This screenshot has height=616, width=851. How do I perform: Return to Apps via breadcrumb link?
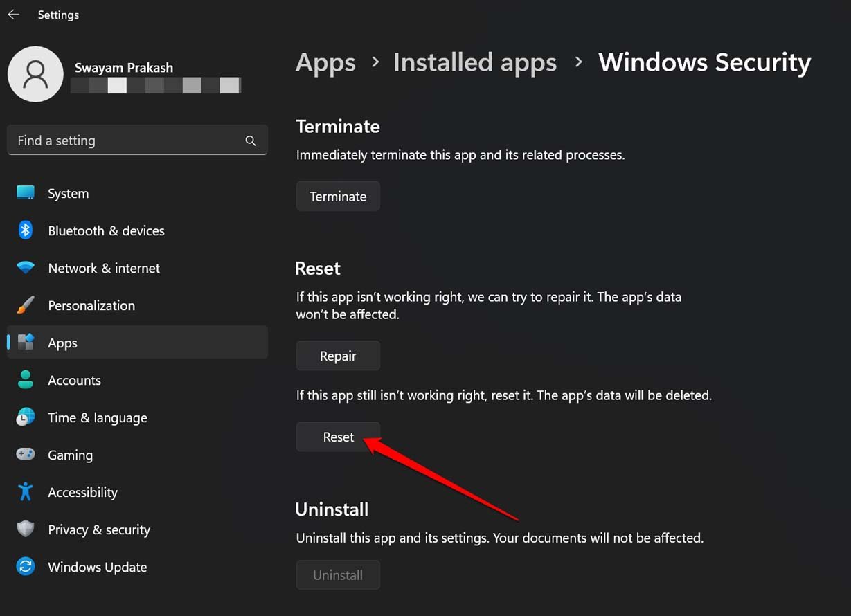coord(325,62)
